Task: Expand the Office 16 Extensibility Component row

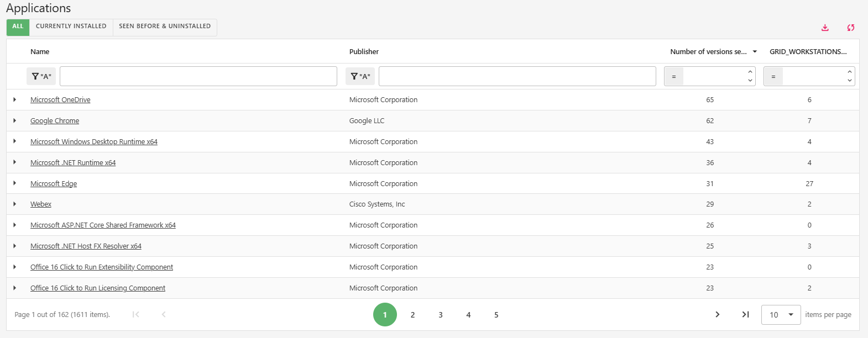Action: tap(15, 267)
